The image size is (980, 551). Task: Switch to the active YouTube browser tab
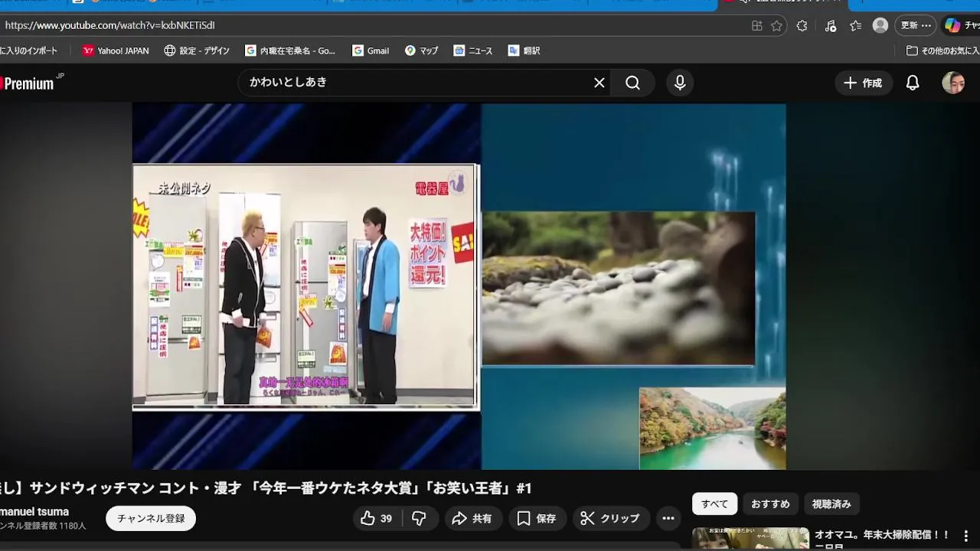coord(783,4)
